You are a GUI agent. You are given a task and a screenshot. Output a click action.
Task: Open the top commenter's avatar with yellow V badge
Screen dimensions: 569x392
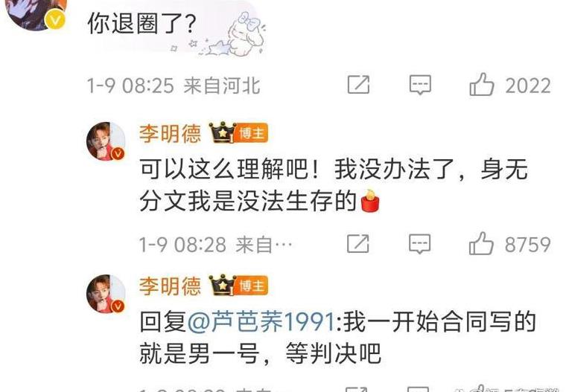coord(36,13)
